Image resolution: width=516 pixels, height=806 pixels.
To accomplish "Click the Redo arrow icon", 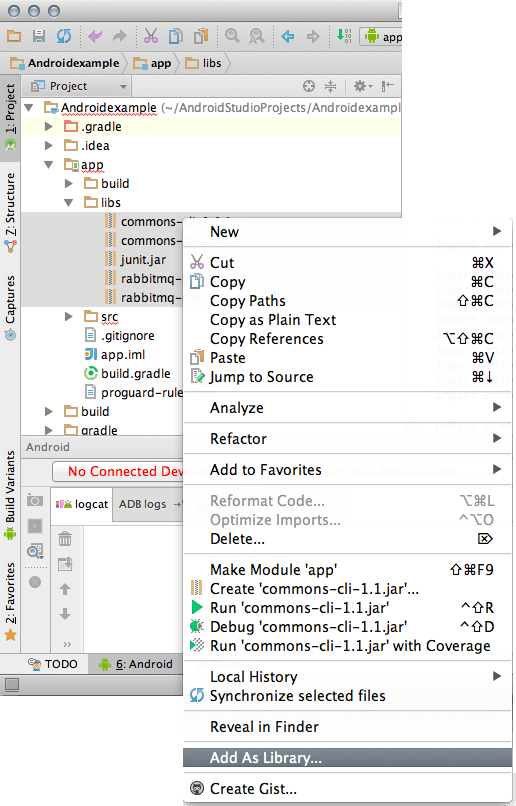I will tap(119, 36).
